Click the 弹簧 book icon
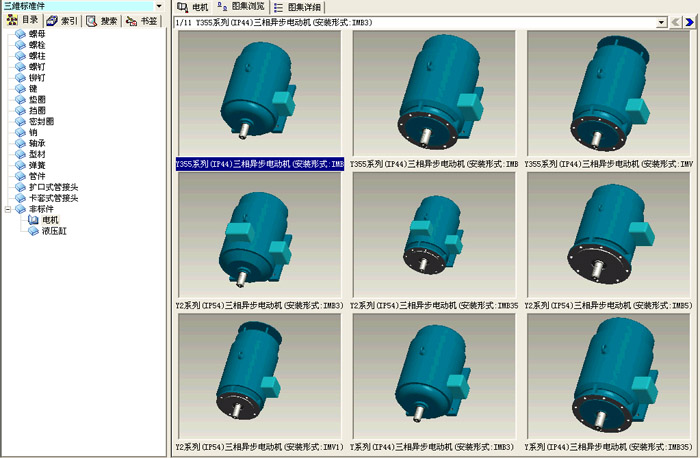Screen dimensions: 700x458 (20, 165)
